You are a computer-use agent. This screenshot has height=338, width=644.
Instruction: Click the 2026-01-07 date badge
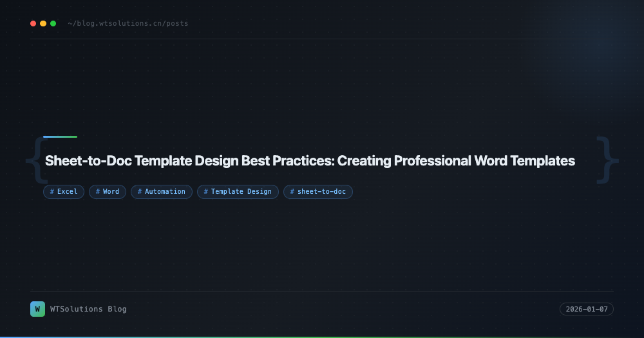point(587,309)
